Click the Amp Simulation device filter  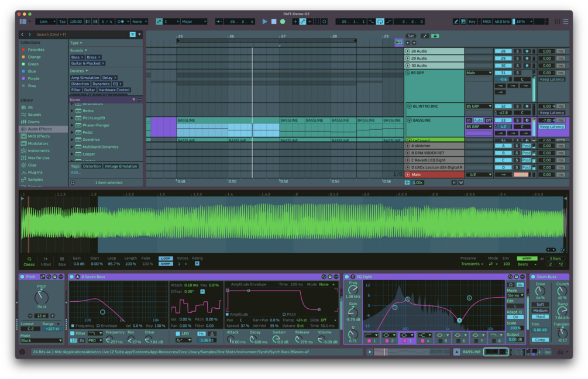[x=85, y=78]
